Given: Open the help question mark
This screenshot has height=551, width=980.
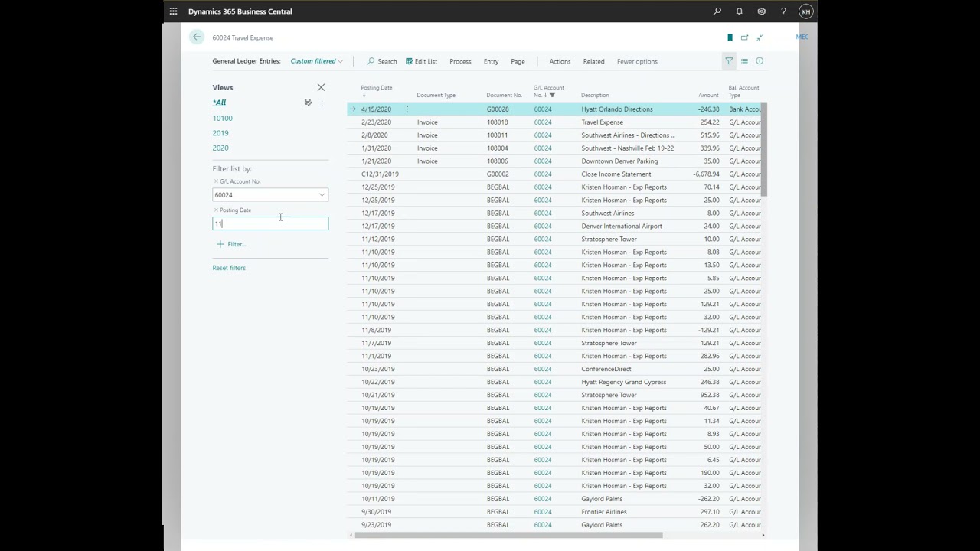Looking at the screenshot, I should [x=783, y=11].
